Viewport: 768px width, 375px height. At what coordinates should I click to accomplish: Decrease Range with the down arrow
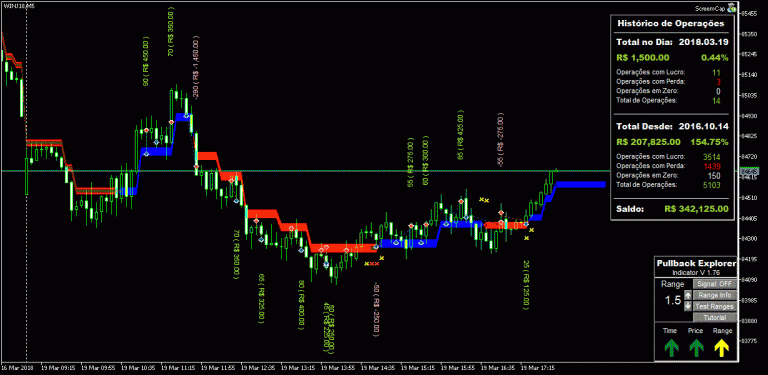click(688, 306)
